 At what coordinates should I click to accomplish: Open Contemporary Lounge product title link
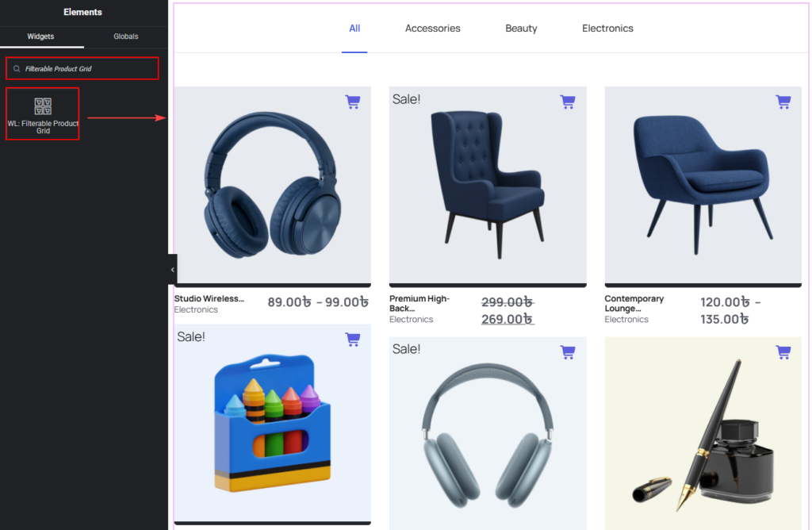[634, 303]
